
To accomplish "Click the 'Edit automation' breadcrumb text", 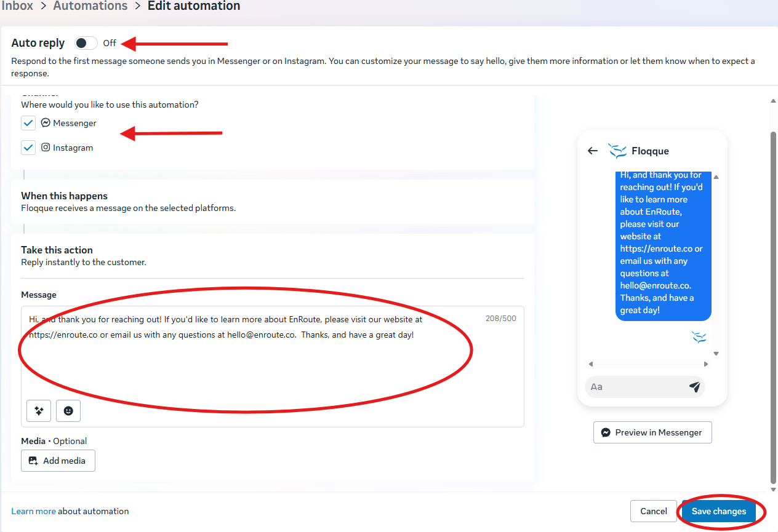I will (194, 6).
